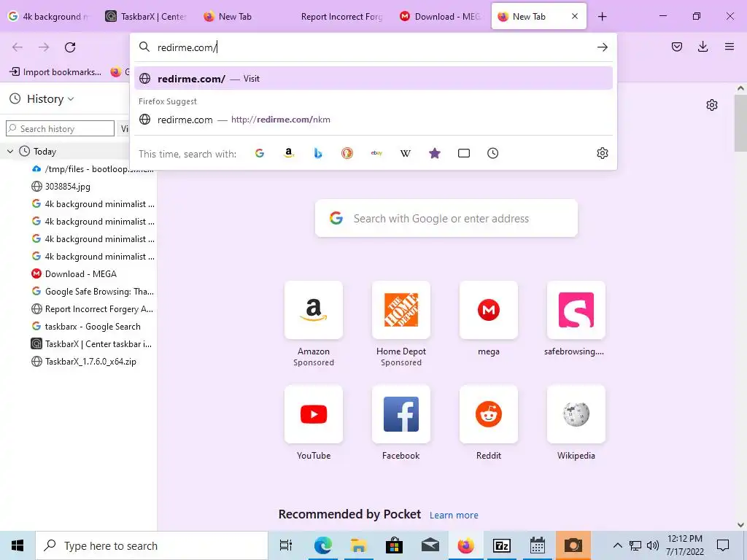Switch to TaskbarX | Center tab
The image size is (747, 560).
click(145, 17)
